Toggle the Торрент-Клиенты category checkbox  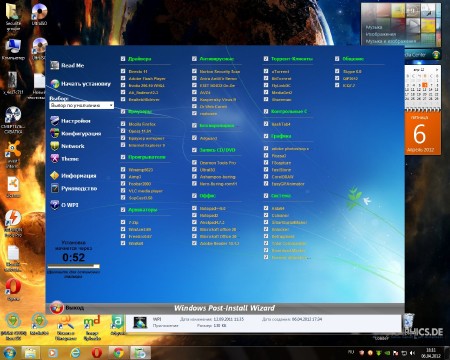coord(266,59)
